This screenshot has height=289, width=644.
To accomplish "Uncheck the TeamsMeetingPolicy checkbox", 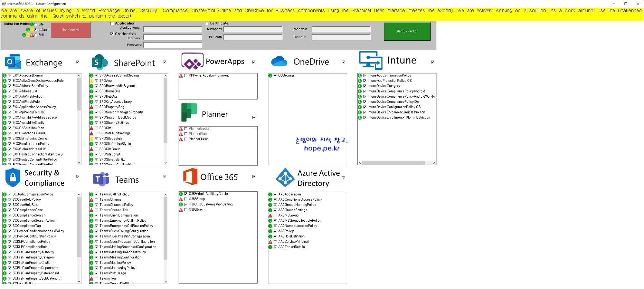I will tap(96, 263).
